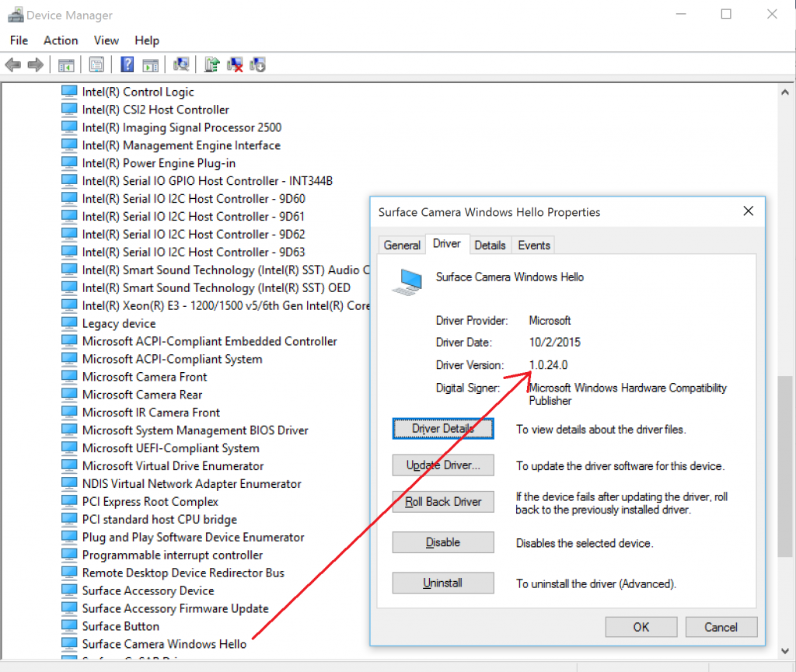This screenshot has height=672, width=796.
Task: Click the Back navigation arrow
Action: pyautogui.click(x=12, y=64)
